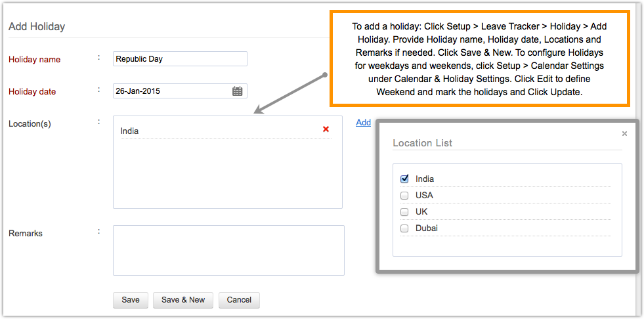Click the orange help instructions box

click(479, 59)
